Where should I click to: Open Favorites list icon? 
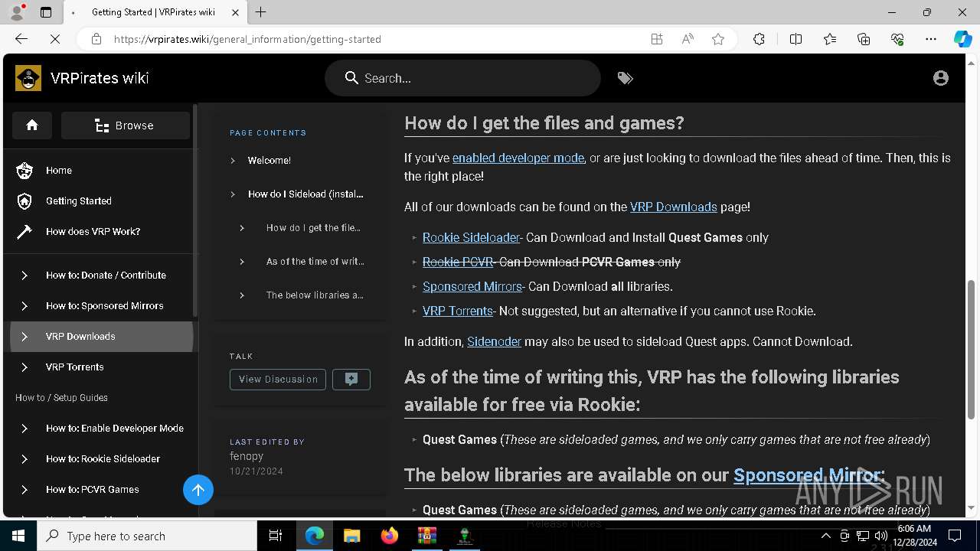(830, 39)
